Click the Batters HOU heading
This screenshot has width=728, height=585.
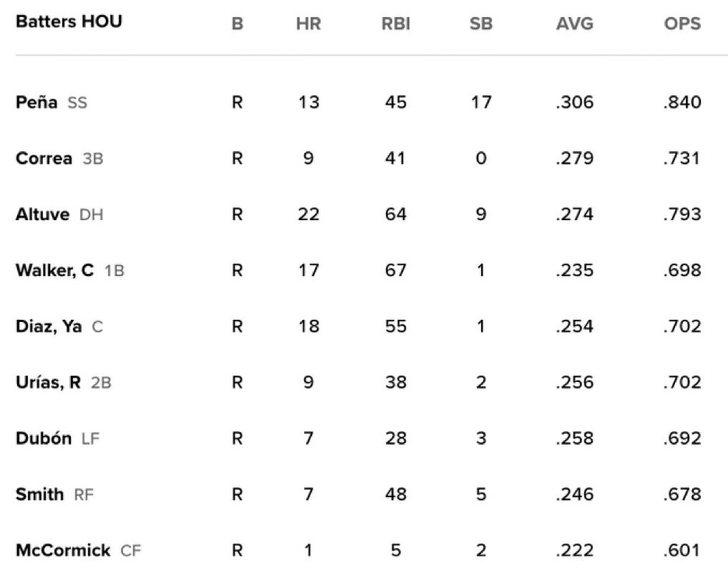click(69, 22)
